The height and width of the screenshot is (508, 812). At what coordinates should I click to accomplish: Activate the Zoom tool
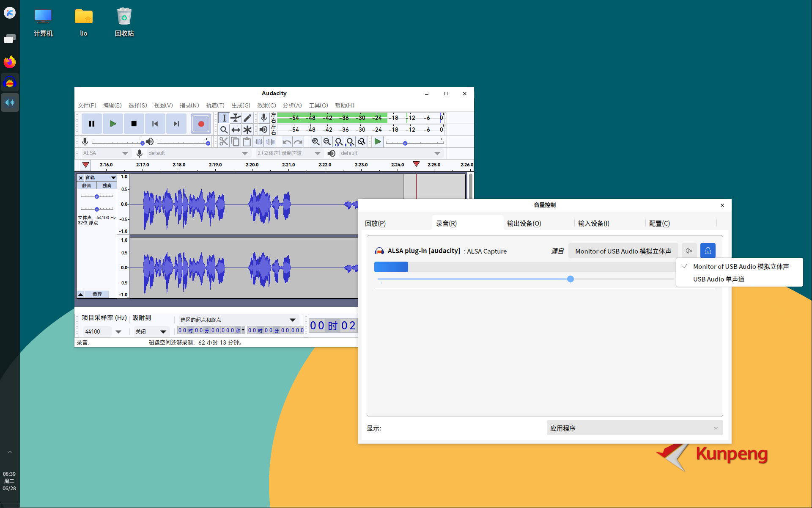pos(224,130)
